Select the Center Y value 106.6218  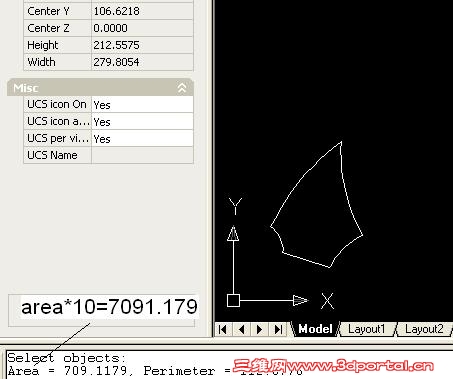142,11
